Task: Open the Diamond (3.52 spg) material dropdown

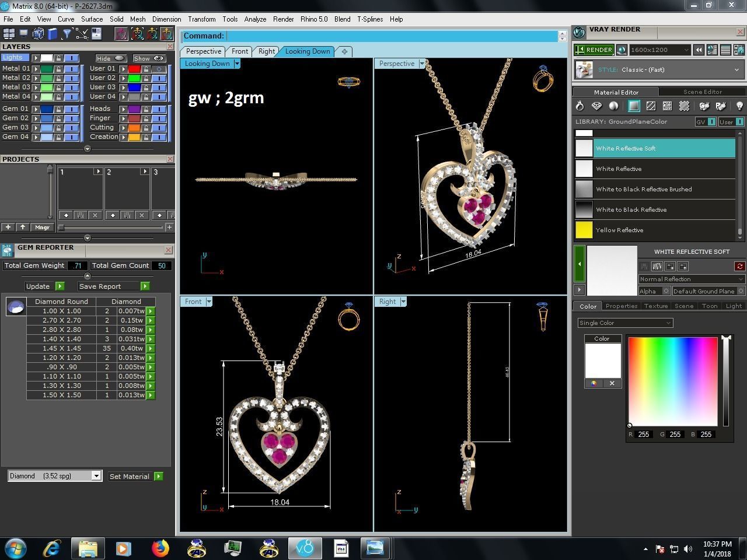Action: (55, 476)
